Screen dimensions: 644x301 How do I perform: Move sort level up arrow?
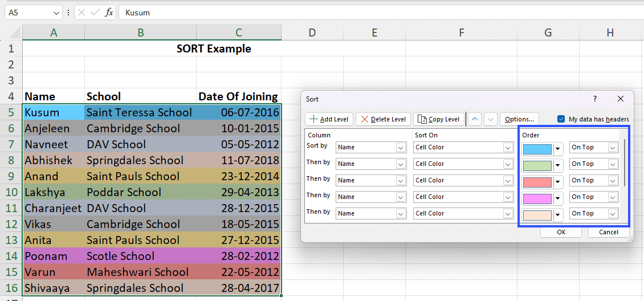tap(474, 119)
